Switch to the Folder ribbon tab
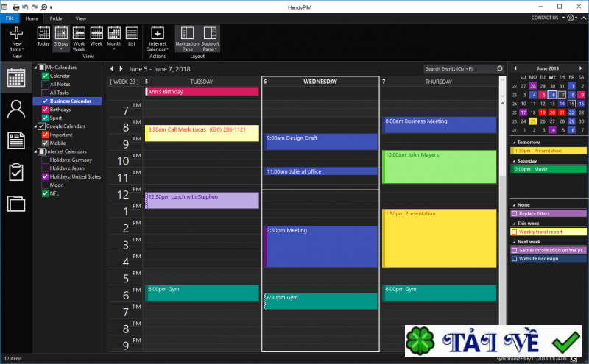Image resolution: width=589 pixels, height=364 pixels. click(x=57, y=18)
